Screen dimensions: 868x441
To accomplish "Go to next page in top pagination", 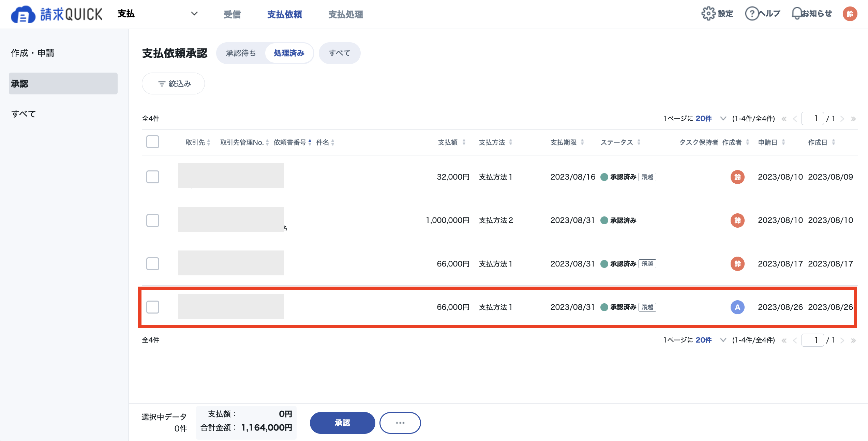I will (842, 119).
